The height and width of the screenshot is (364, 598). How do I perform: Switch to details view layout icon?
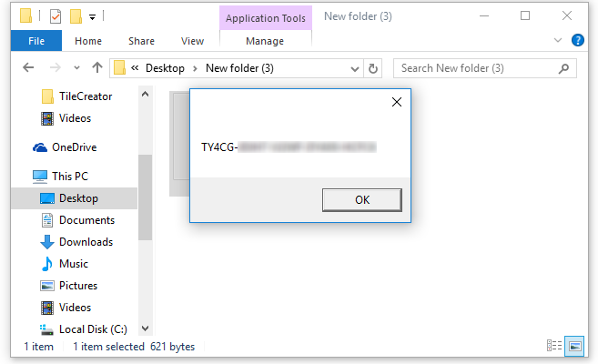pyautogui.click(x=554, y=346)
